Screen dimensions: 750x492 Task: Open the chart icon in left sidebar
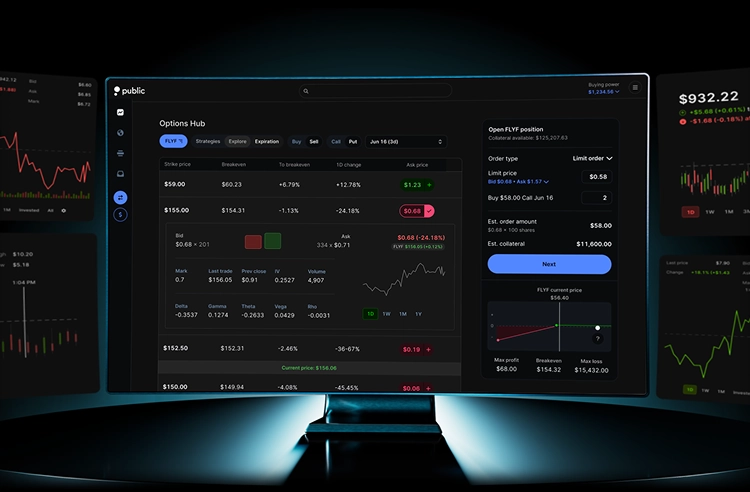[x=121, y=113]
